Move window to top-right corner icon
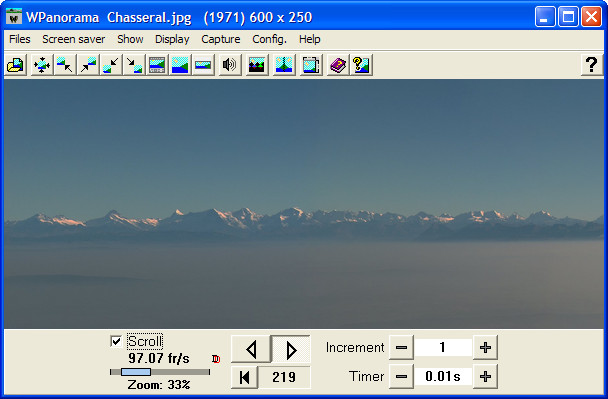This screenshot has height=399, width=608. [x=88, y=65]
